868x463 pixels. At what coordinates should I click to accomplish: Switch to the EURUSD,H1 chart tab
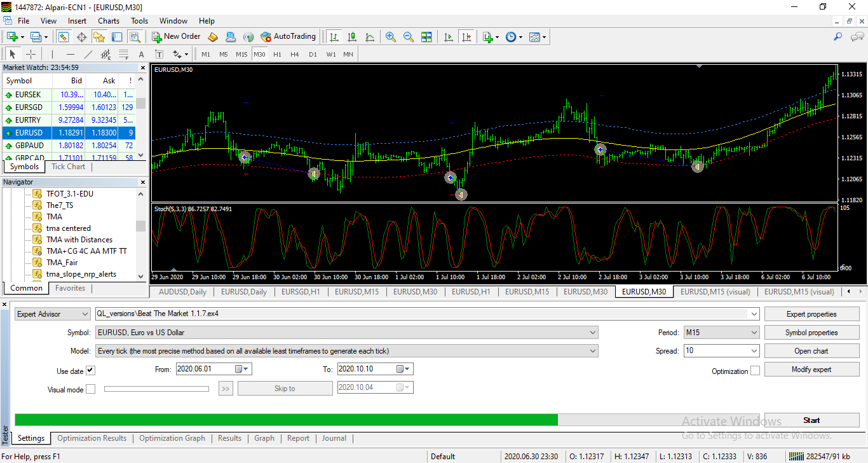coord(471,292)
